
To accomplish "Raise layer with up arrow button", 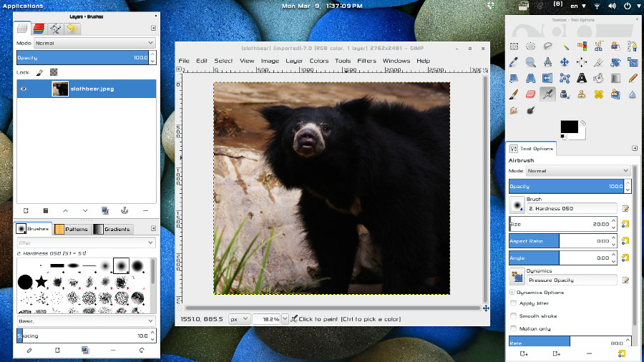I will pyautogui.click(x=65, y=210).
